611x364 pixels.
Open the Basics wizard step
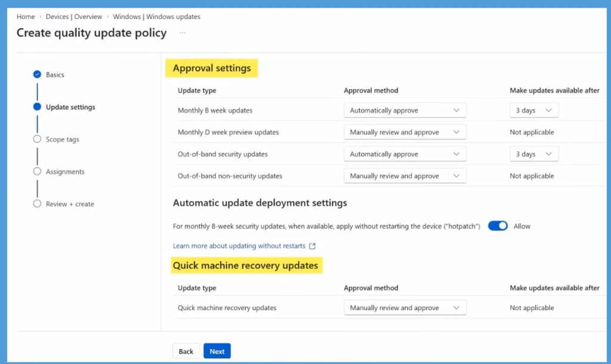click(x=55, y=75)
